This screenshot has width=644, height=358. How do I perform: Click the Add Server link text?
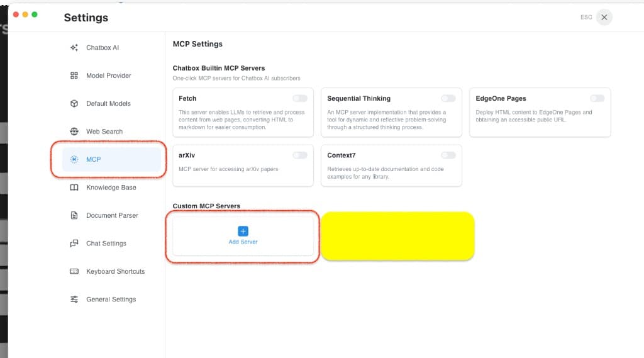point(243,242)
